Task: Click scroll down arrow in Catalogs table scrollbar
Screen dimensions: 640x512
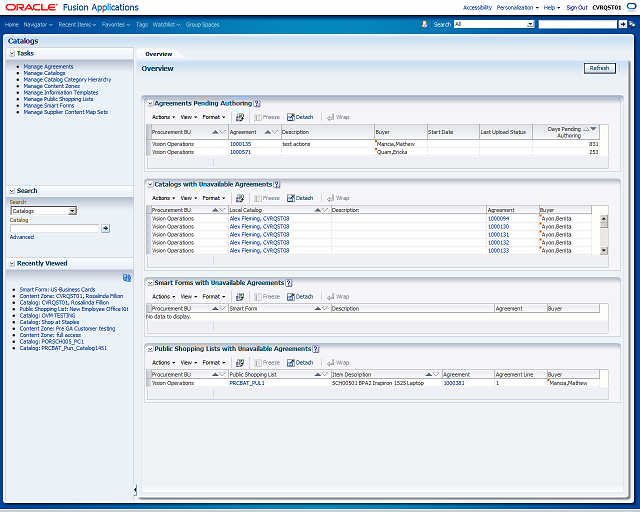Action: coord(604,251)
